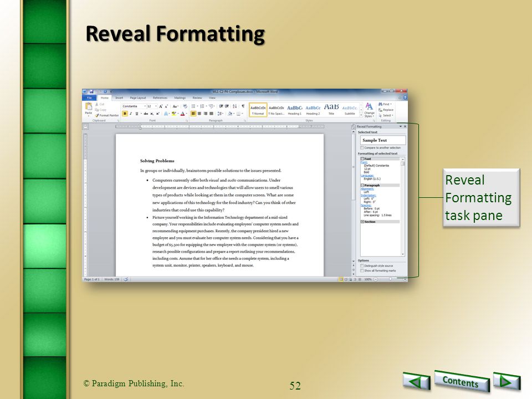Apply Superscript formatting
532x399 pixels.
click(158, 114)
